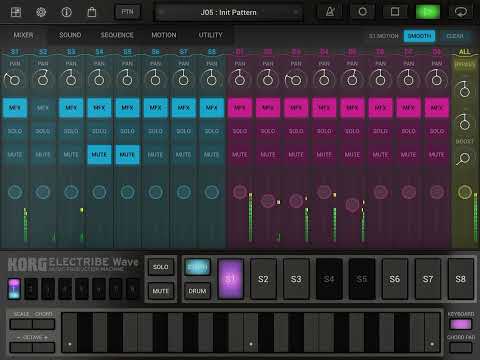Tap the lit S1 part pad
This screenshot has width=480, height=360.
230,279
